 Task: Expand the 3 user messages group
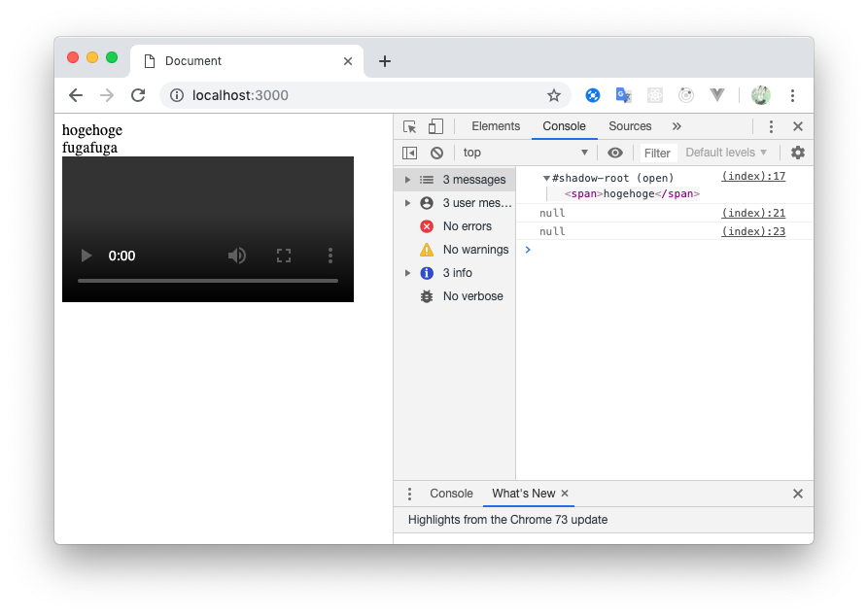[407, 202]
